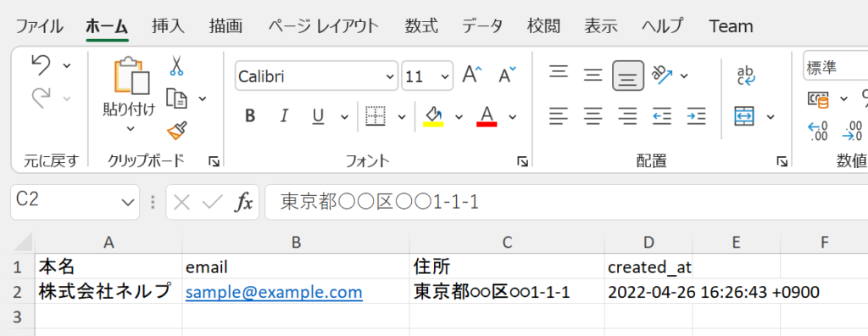Cancel formula bar entry X

tap(181, 203)
